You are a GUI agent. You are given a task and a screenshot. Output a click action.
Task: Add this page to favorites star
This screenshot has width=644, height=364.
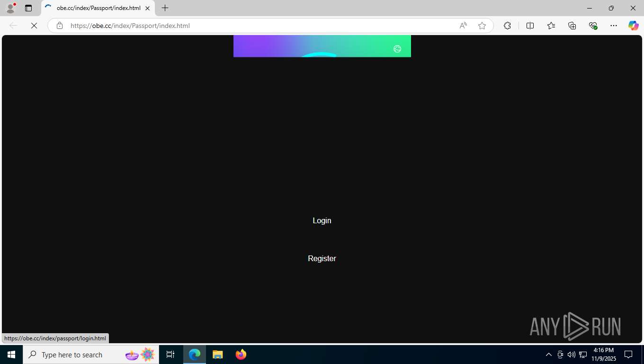click(x=482, y=26)
